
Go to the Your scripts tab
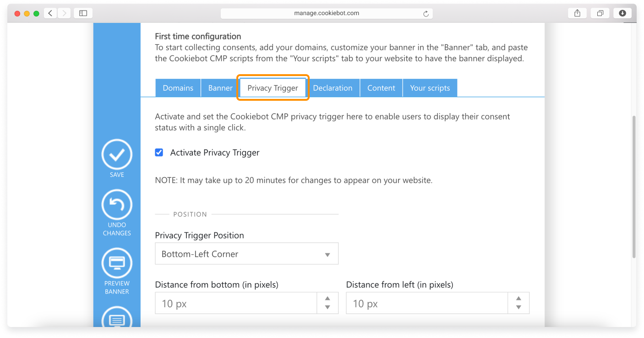pos(430,88)
